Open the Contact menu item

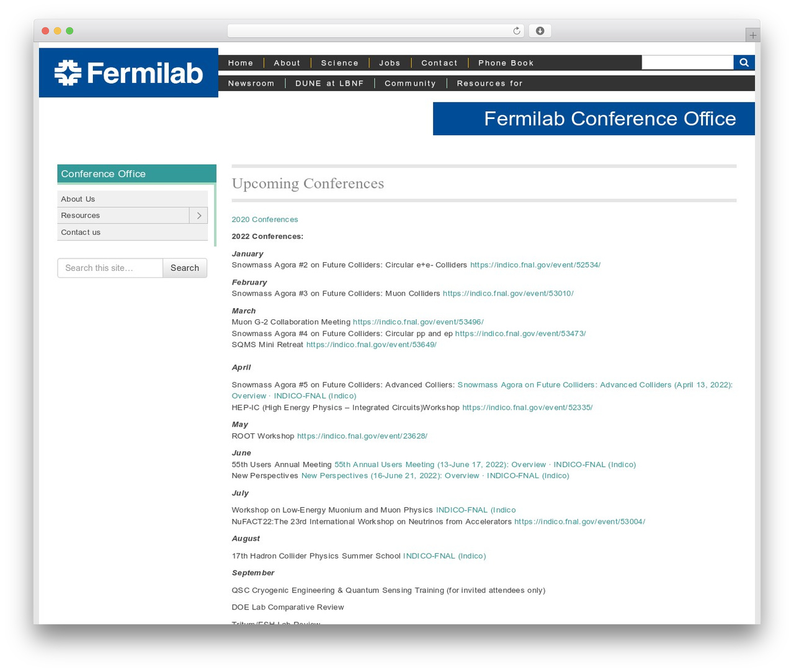(439, 63)
